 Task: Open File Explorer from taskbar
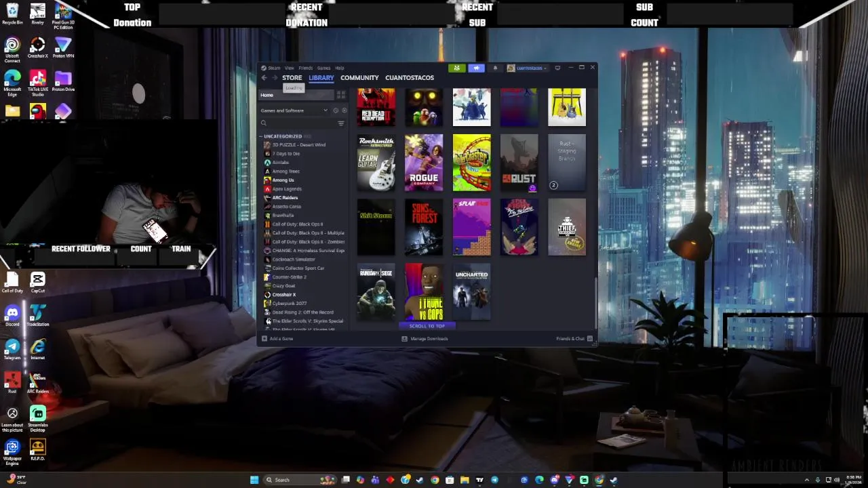point(465,480)
